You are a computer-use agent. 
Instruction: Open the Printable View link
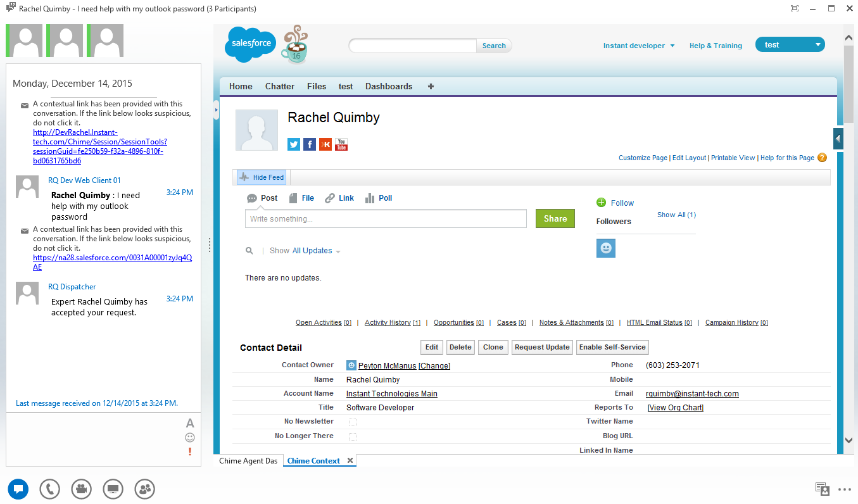pyautogui.click(x=733, y=158)
